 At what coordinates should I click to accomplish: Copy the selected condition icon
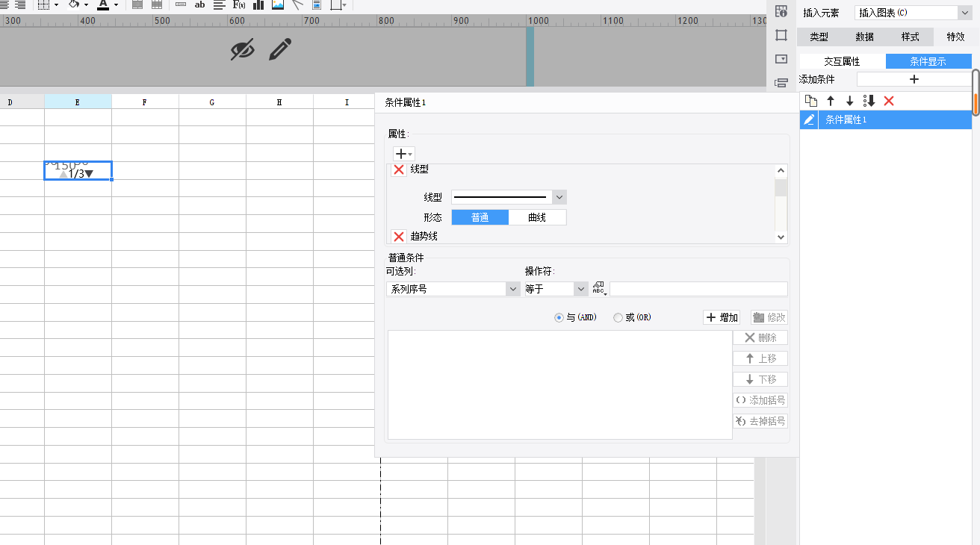[811, 101]
